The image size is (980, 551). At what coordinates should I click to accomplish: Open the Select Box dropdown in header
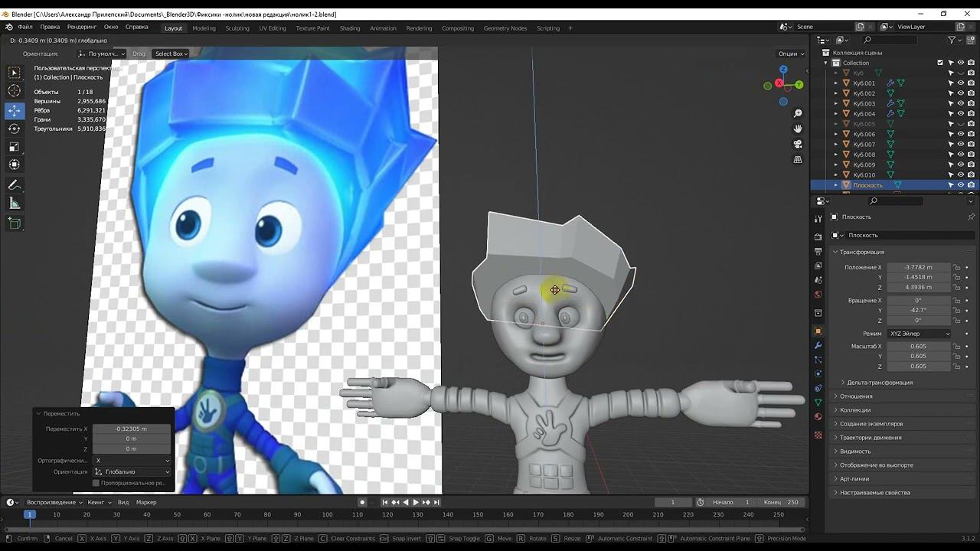[x=171, y=54]
